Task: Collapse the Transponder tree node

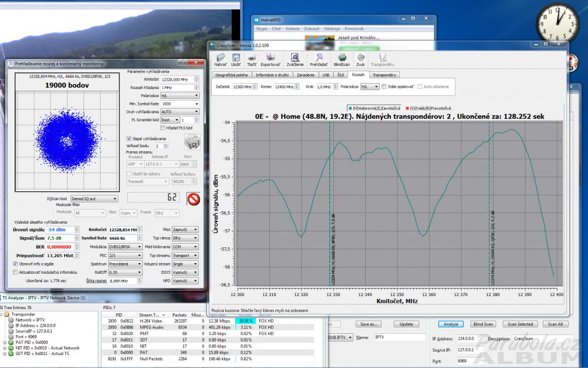Action: pos(1,314)
